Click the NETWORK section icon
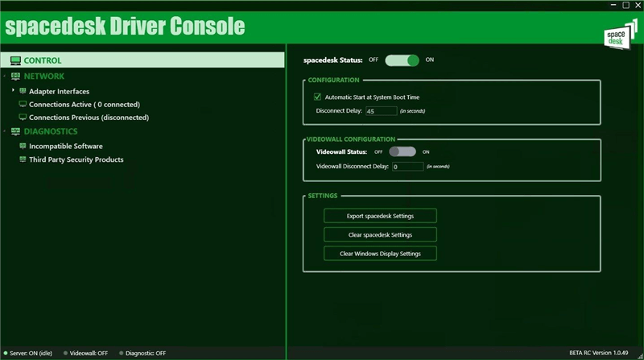This screenshot has height=360, width=644. point(15,77)
